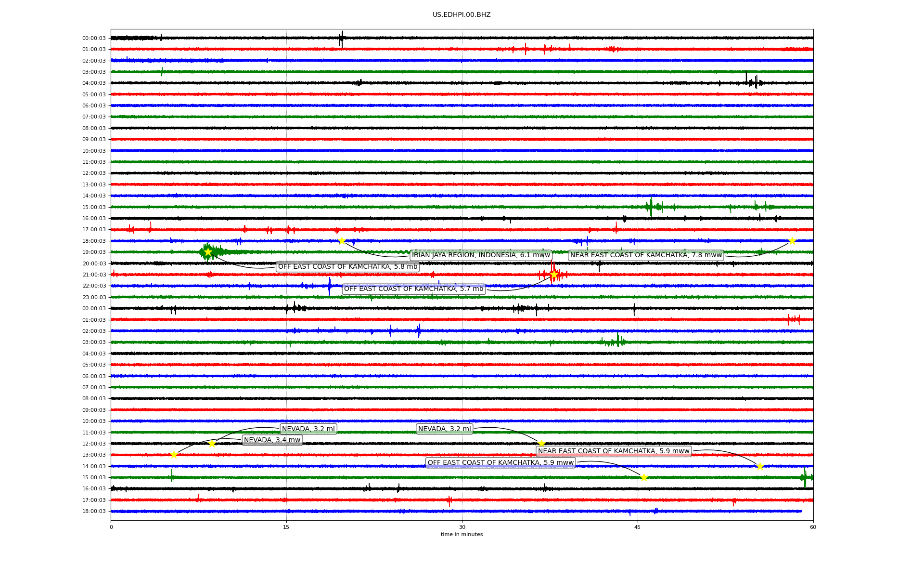Click the OFF EAST COAST OF KAMCHATKA 5.8 mb label
924x578 pixels.
click(347, 267)
